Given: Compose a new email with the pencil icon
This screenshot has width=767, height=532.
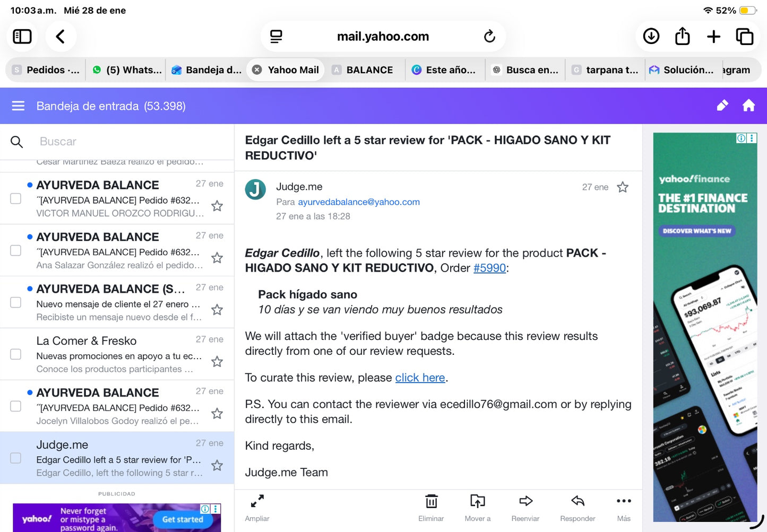Looking at the screenshot, I should pyautogui.click(x=722, y=106).
